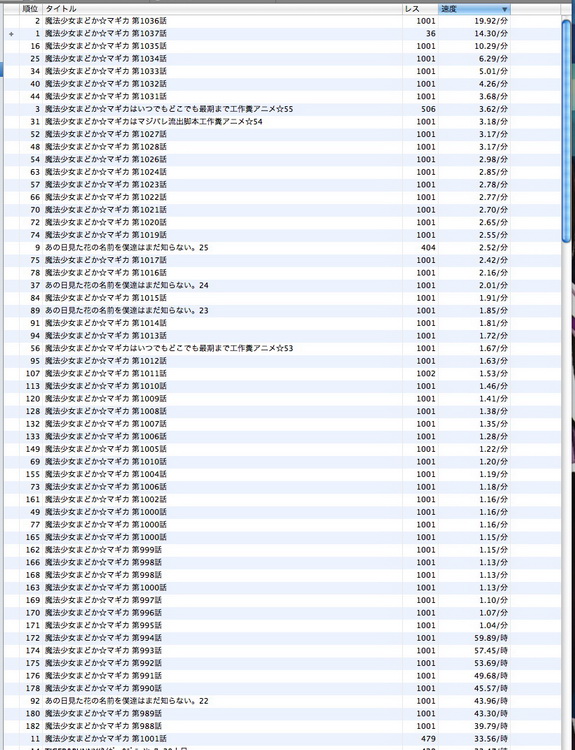Open あの日見た花の名前を僕達はまだ知らない。24

pyautogui.click(x=127, y=285)
